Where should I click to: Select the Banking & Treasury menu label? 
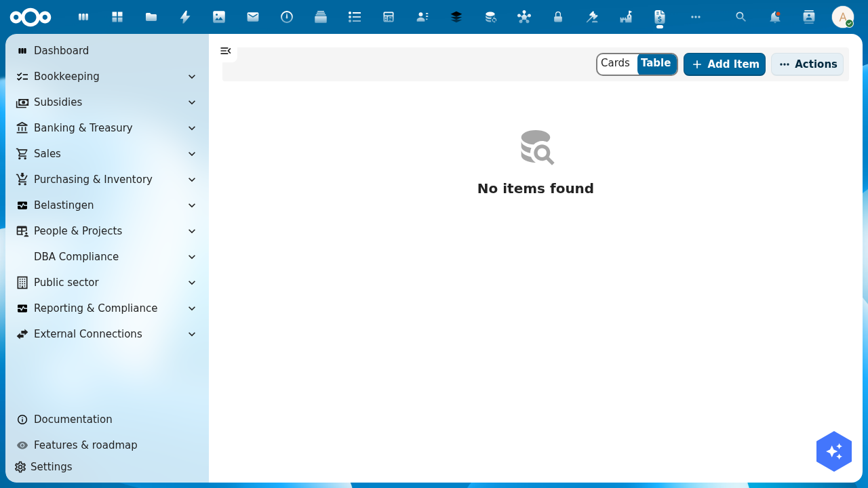point(83,128)
